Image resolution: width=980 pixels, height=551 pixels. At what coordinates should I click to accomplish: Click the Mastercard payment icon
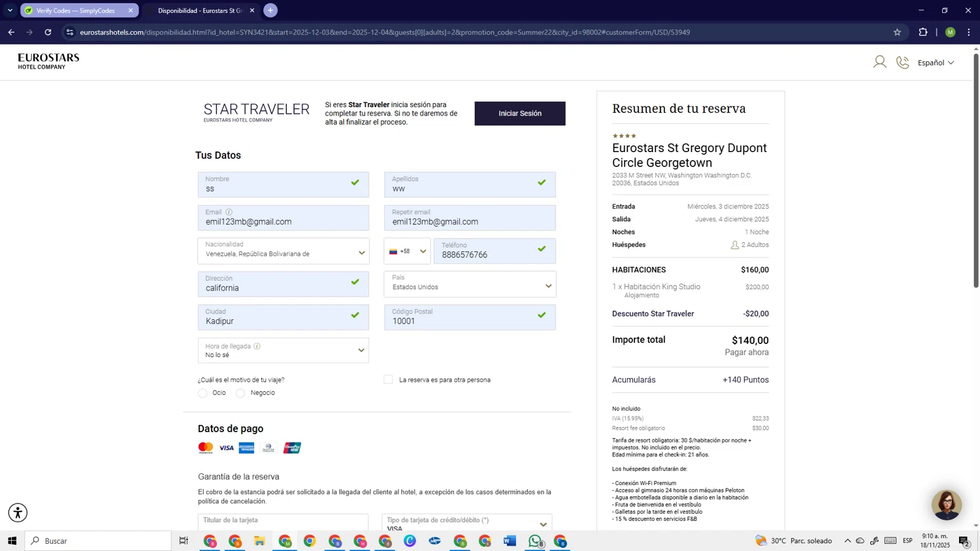[206, 448]
